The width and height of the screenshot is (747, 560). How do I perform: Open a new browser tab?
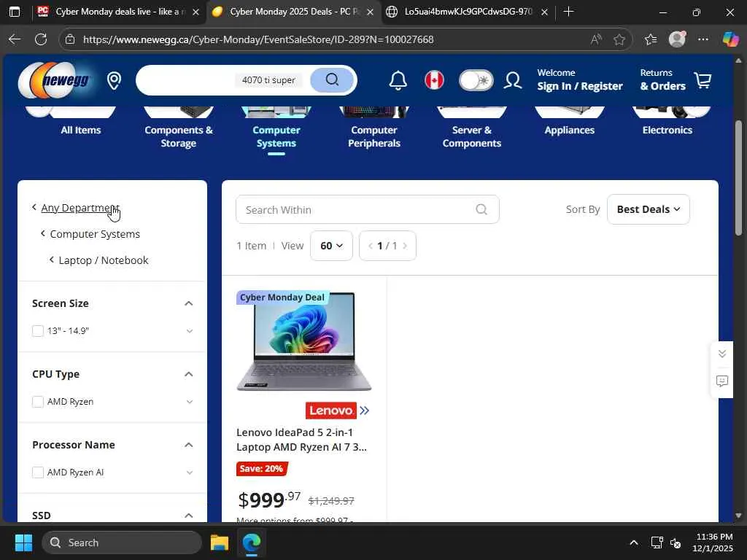568,12
